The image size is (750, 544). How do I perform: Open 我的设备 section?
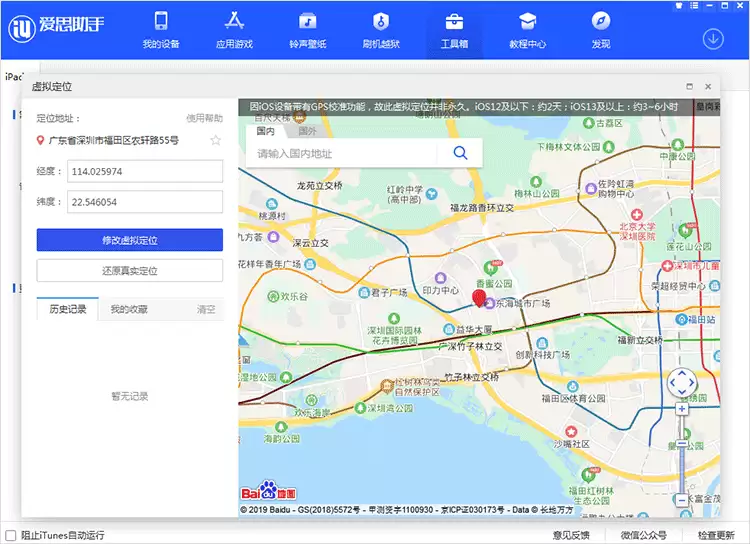[161, 30]
